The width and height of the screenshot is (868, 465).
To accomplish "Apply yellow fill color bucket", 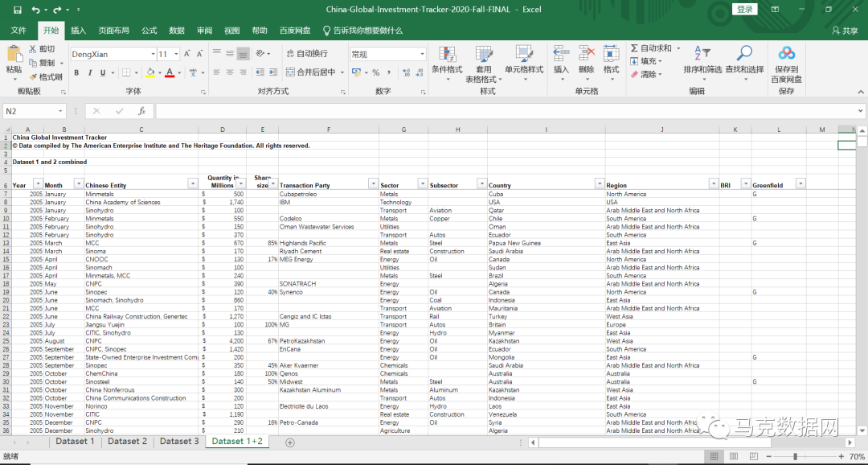I will 149,72.
